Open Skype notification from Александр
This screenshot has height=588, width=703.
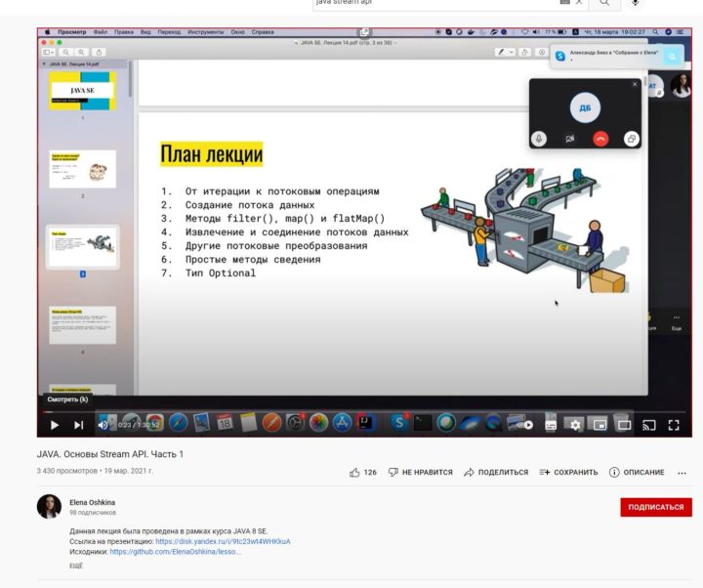click(x=617, y=56)
